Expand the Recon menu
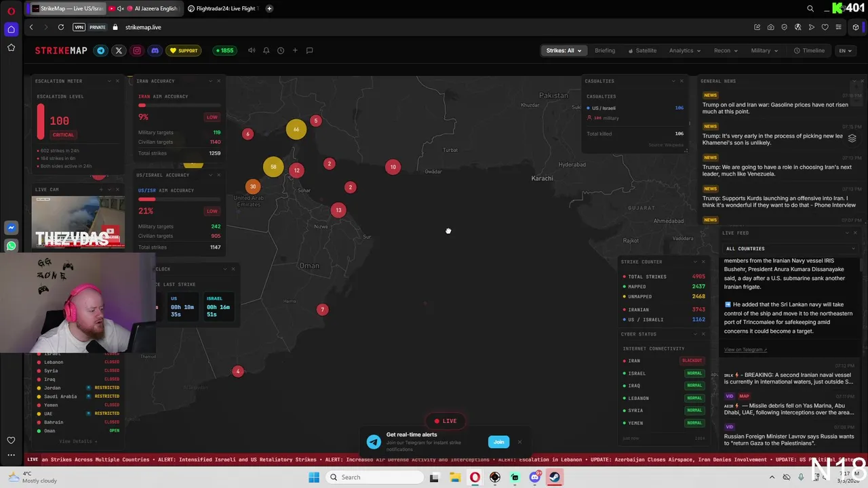 point(726,50)
